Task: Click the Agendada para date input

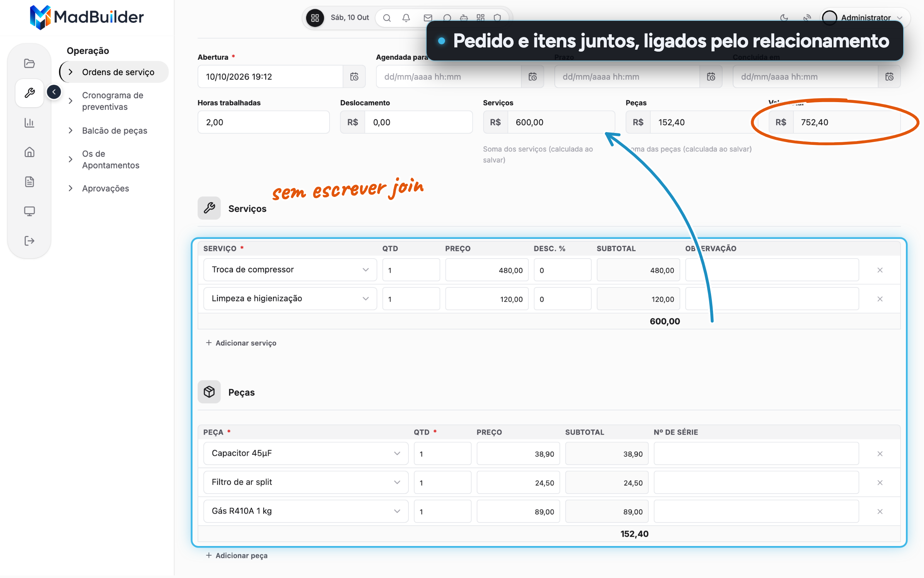Action: (x=449, y=77)
